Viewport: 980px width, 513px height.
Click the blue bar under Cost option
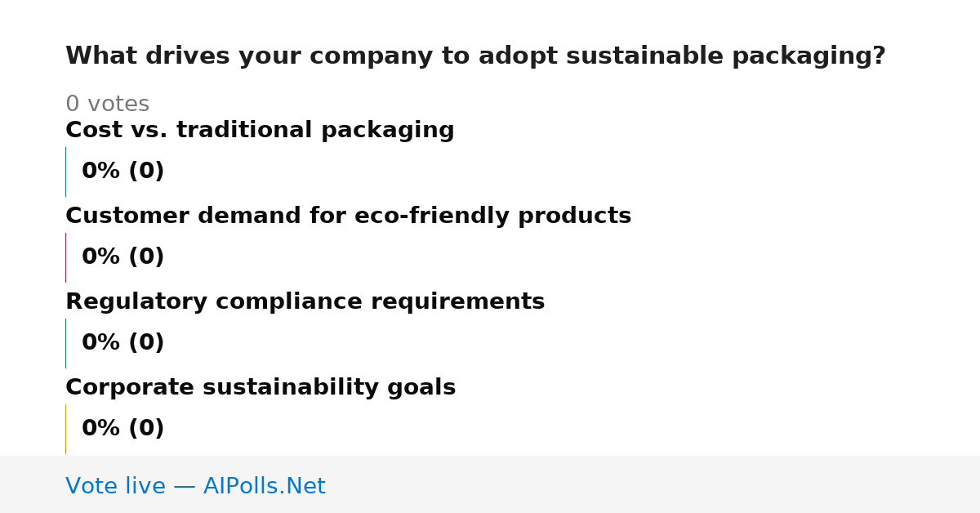coord(65,172)
